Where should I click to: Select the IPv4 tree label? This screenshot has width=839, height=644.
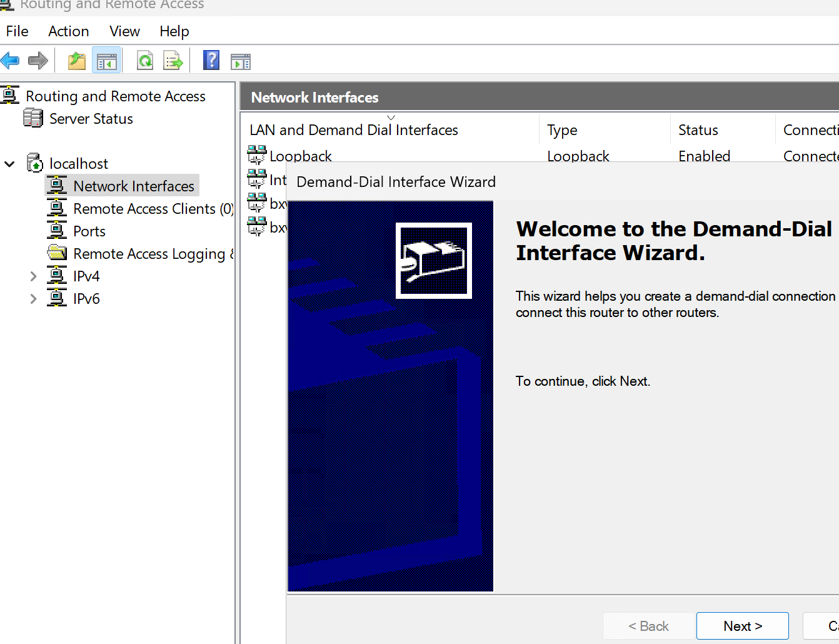click(x=86, y=276)
